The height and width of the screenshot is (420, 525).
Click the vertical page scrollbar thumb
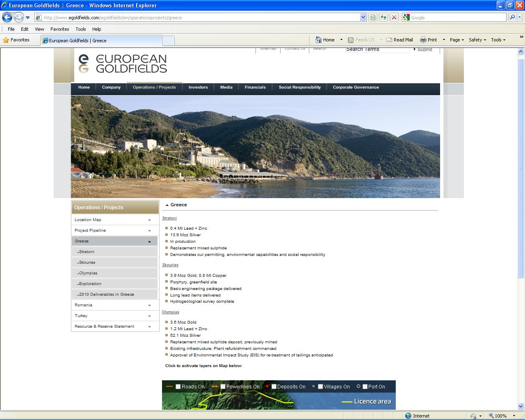(x=521, y=168)
